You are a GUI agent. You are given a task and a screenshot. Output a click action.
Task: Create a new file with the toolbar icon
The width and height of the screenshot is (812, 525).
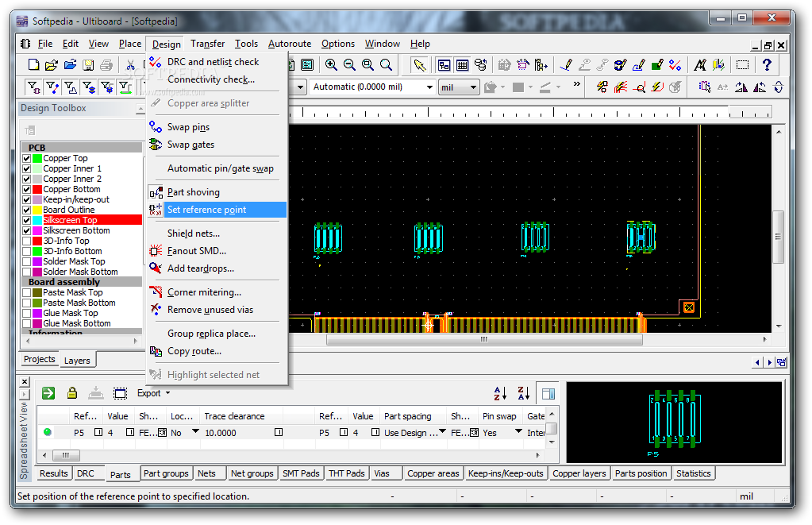pyautogui.click(x=33, y=65)
